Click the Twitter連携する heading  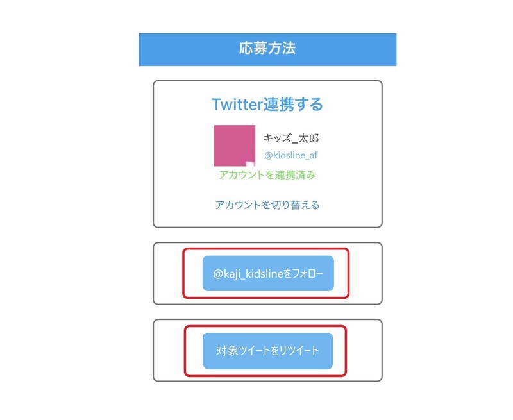coord(267,104)
